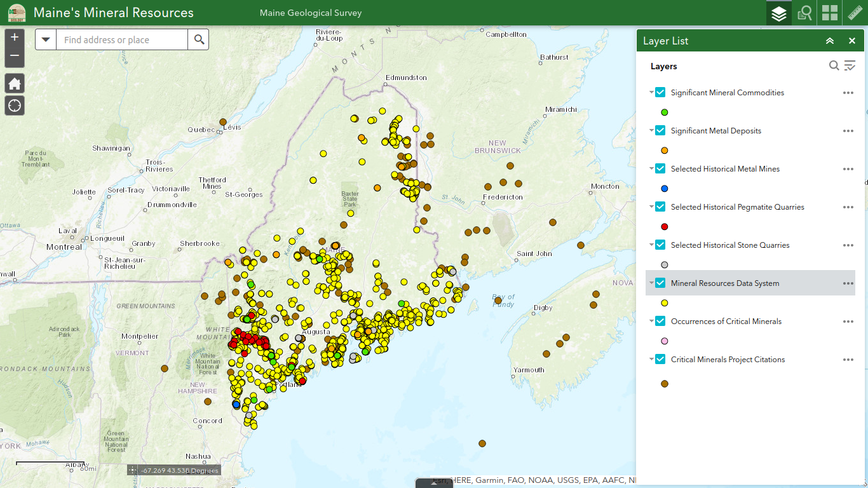Click the 'Maine's Mineral Resources' title
Viewport: 868px width, 488px height.
pos(114,13)
